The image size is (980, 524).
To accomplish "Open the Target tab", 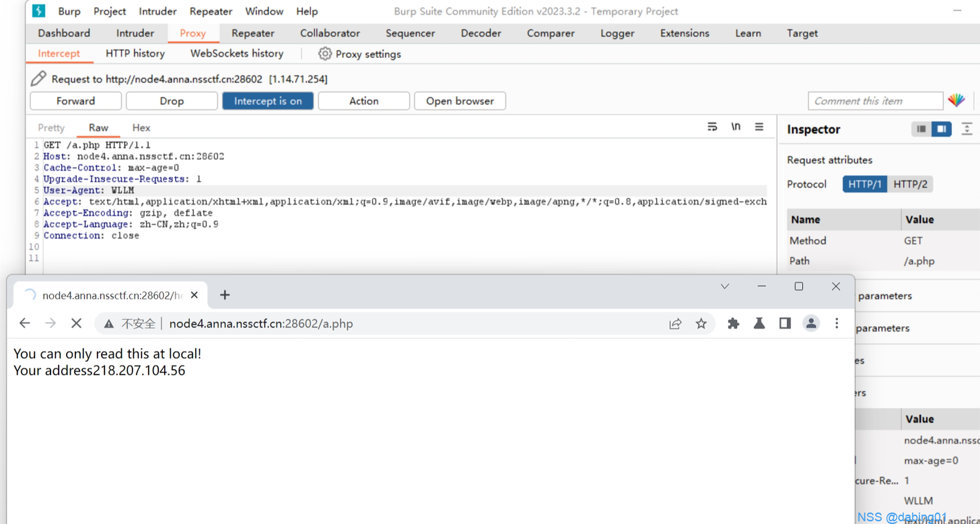I will pyautogui.click(x=802, y=33).
